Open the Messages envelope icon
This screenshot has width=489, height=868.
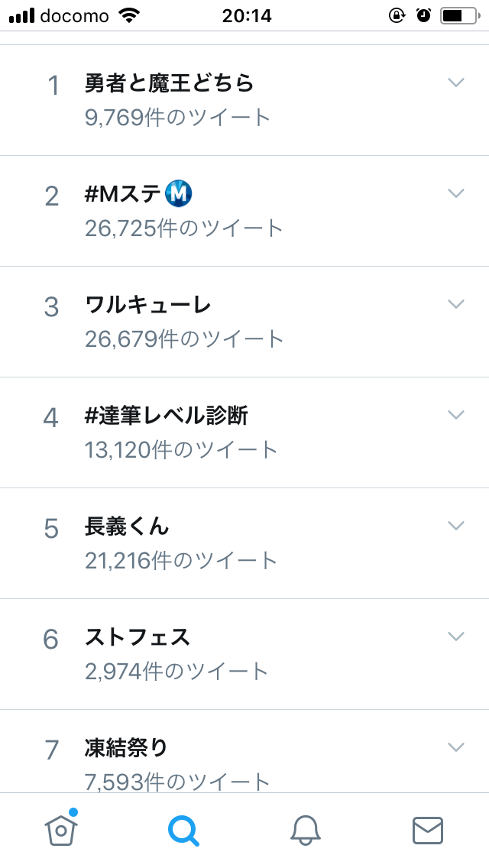(428, 830)
